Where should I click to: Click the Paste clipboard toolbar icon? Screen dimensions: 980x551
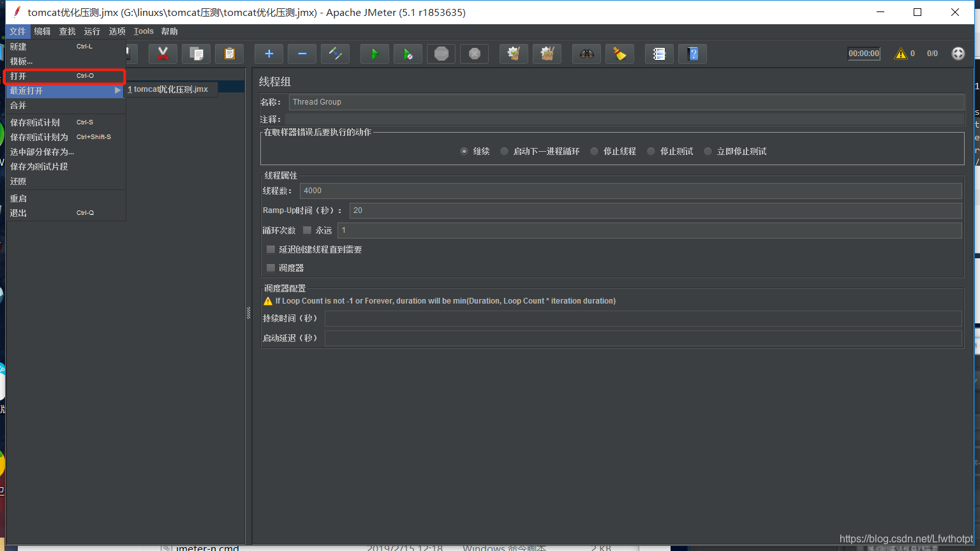(x=229, y=54)
